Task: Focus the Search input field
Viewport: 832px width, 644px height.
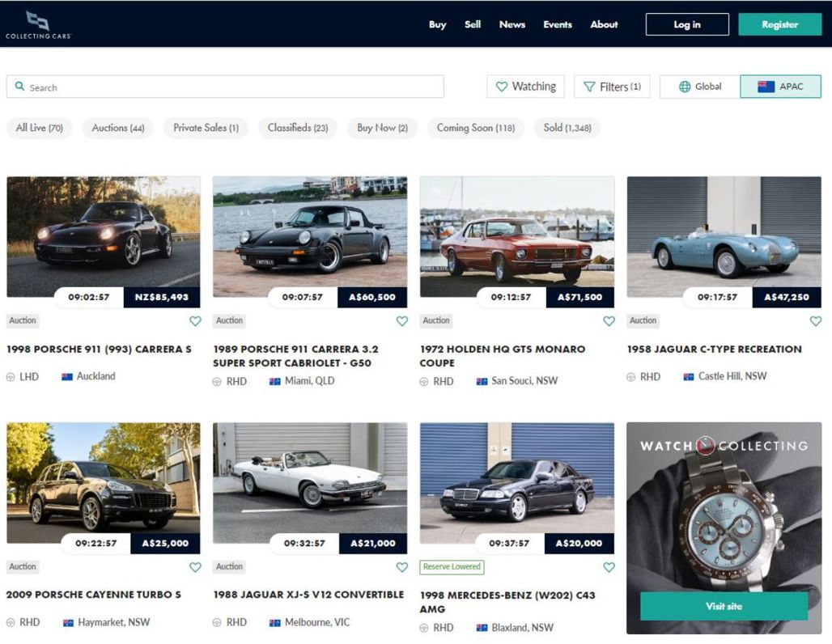Action: pos(225,87)
